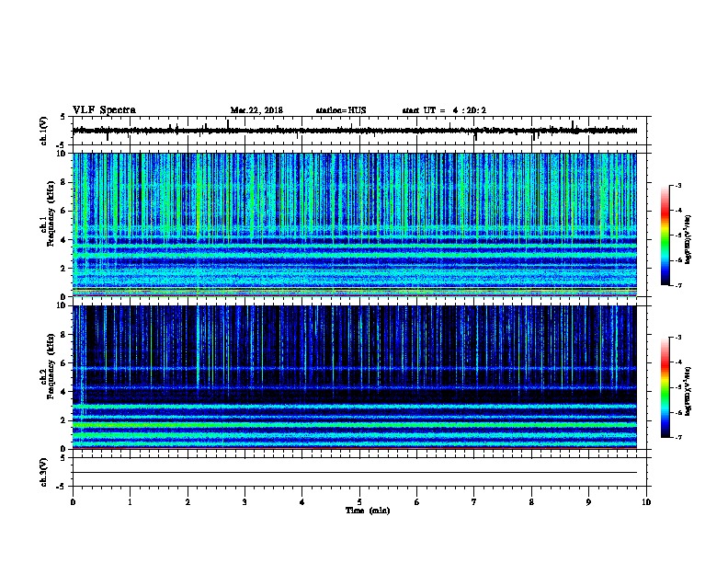Click the "7" tick on the Time axis
This screenshot has height=563, width=728.
tap(474, 502)
